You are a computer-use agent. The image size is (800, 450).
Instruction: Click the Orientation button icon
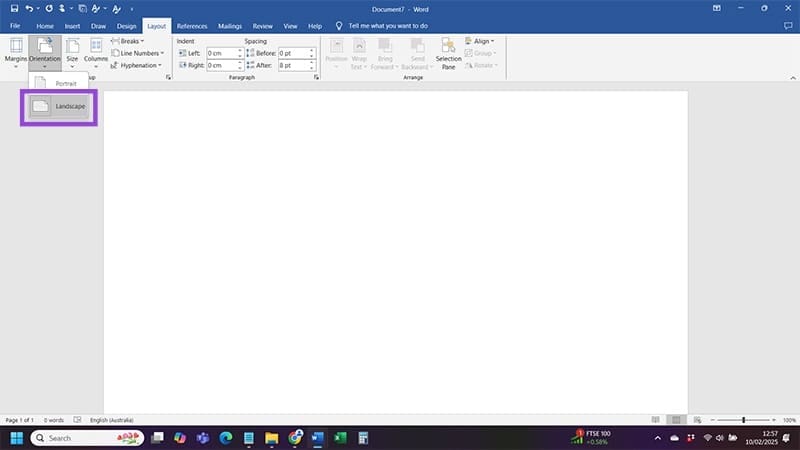[45, 46]
